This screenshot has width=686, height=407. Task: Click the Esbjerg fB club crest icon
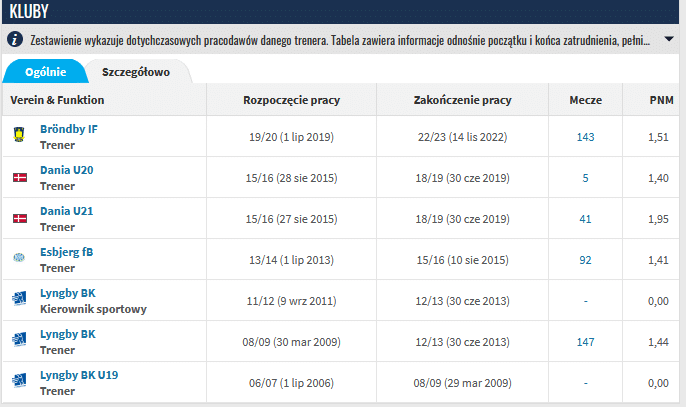pos(18,258)
